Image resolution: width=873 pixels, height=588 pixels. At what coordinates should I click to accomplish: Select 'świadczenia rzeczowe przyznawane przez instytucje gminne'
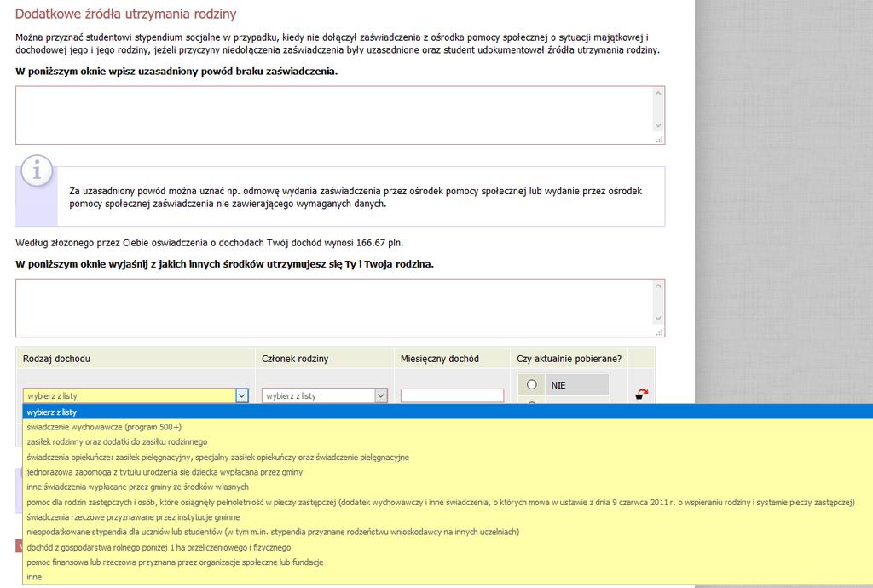[x=448, y=516]
